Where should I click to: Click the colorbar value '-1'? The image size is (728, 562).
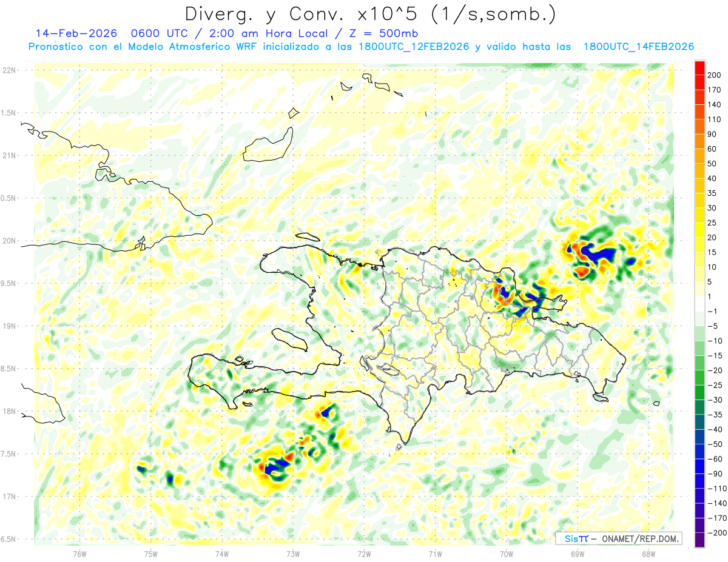713,311
